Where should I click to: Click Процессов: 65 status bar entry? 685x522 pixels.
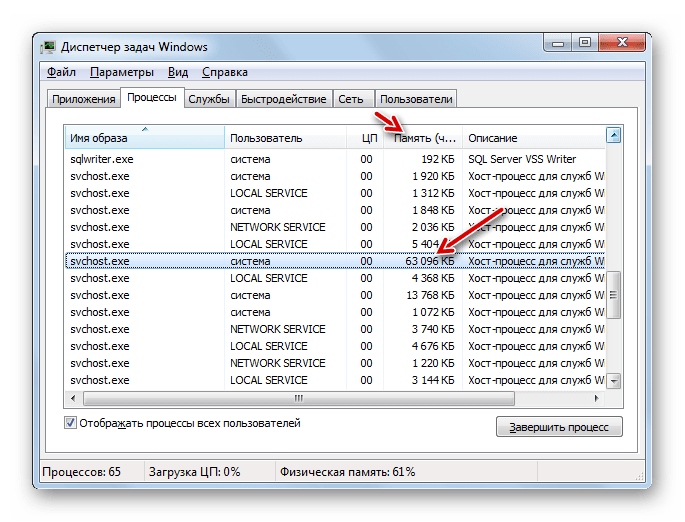(81, 472)
